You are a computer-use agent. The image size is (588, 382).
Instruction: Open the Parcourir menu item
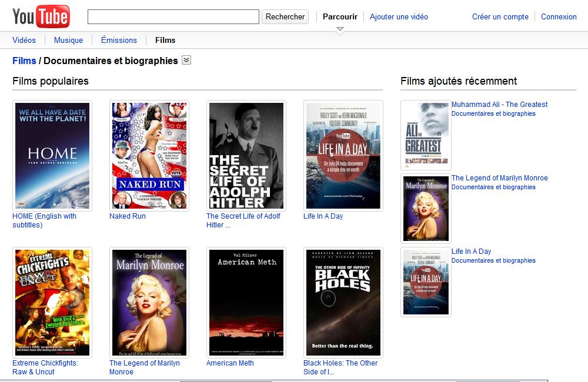point(340,17)
